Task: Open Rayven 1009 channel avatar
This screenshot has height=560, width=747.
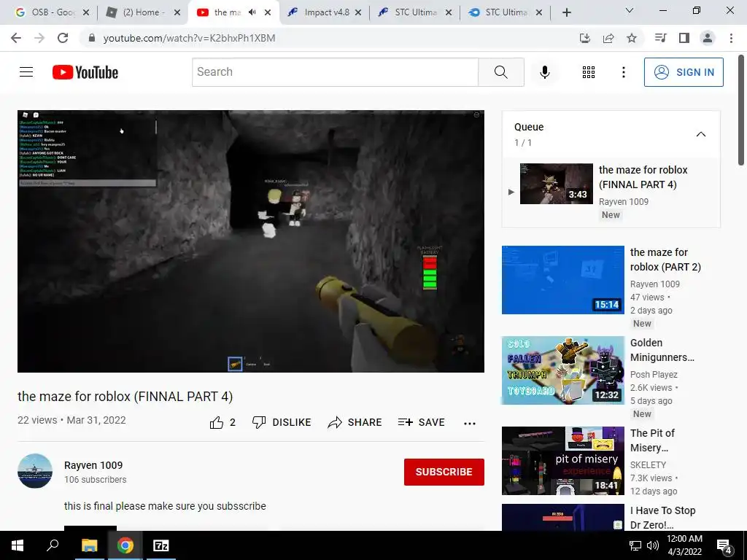Action: point(35,471)
